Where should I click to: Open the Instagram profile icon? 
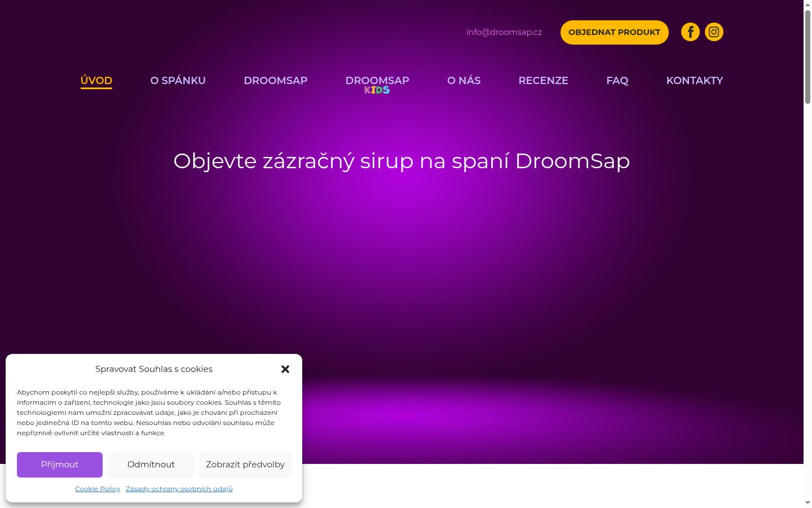(714, 32)
